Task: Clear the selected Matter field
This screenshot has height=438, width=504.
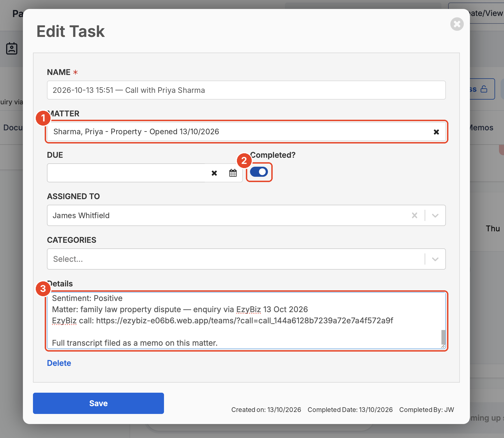Action: pos(436,132)
